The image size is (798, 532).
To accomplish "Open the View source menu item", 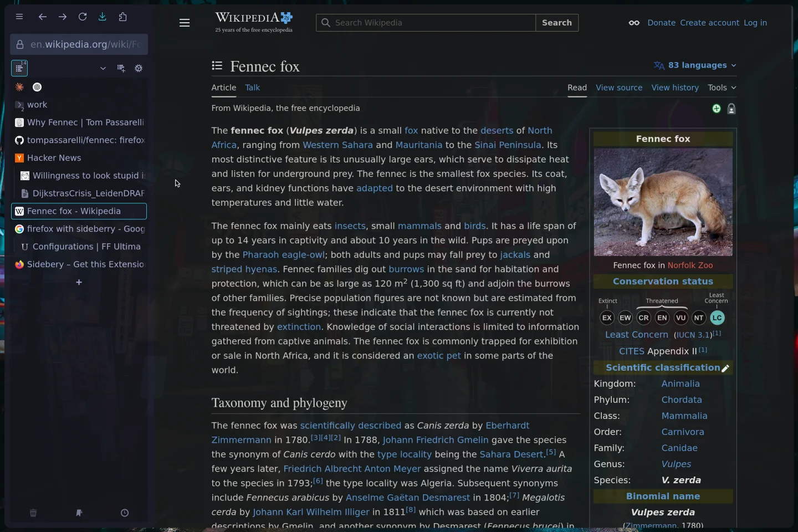I will 618,88.
